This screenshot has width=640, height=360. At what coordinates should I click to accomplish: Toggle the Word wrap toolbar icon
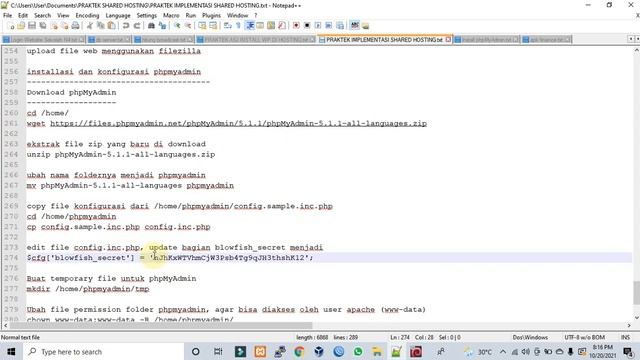(x=228, y=26)
